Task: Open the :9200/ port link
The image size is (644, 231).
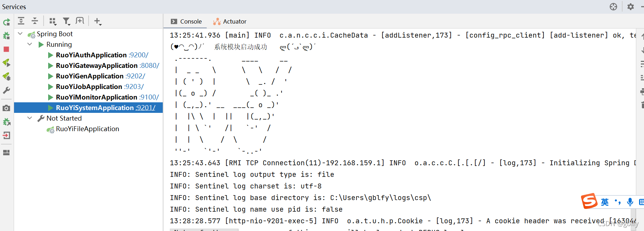Action: click(x=139, y=55)
